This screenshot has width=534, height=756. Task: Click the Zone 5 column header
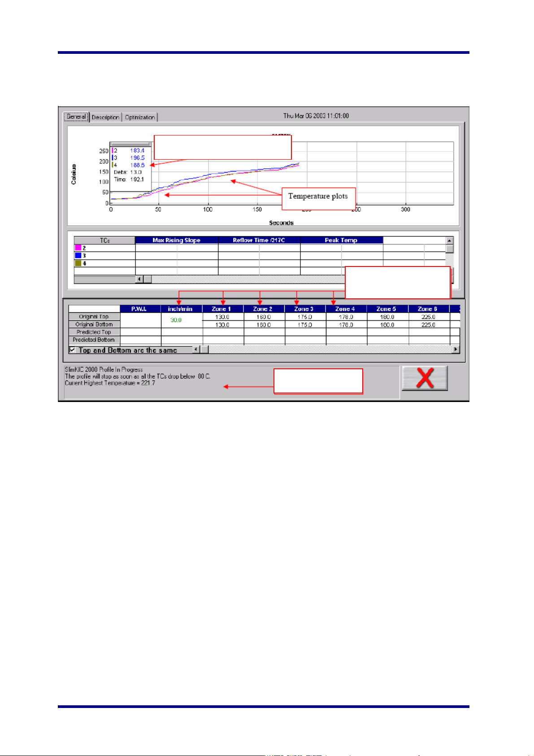coord(387,309)
